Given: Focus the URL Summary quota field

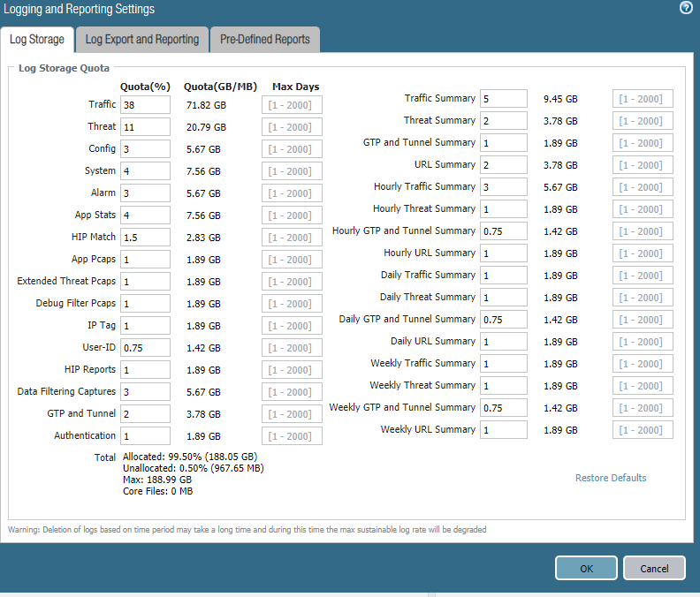Looking at the screenshot, I should (504, 165).
